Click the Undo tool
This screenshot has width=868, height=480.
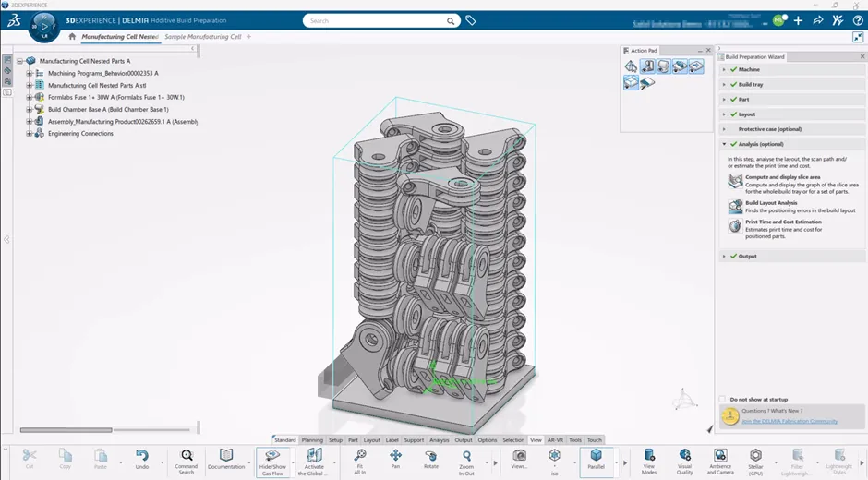coord(141,460)
